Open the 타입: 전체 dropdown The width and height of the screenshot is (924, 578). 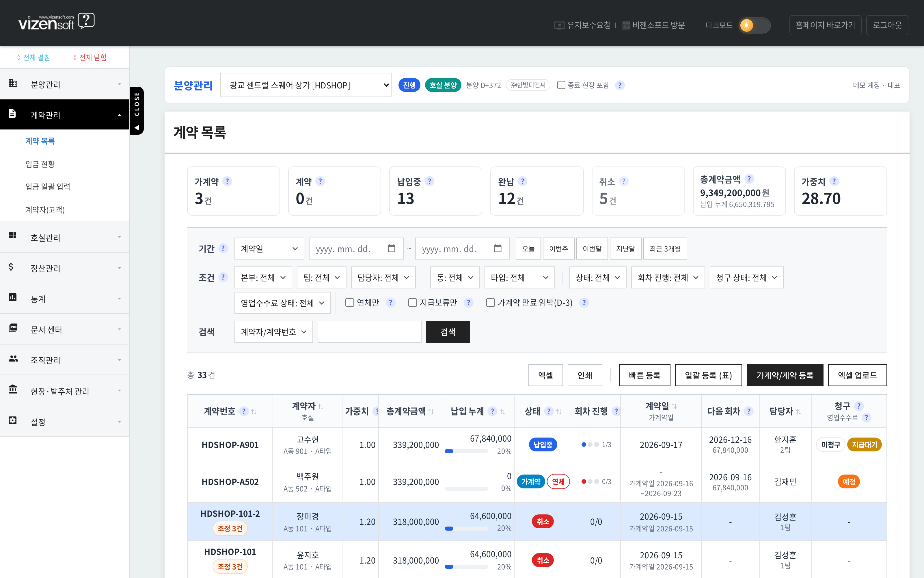[x=519, y=277]
